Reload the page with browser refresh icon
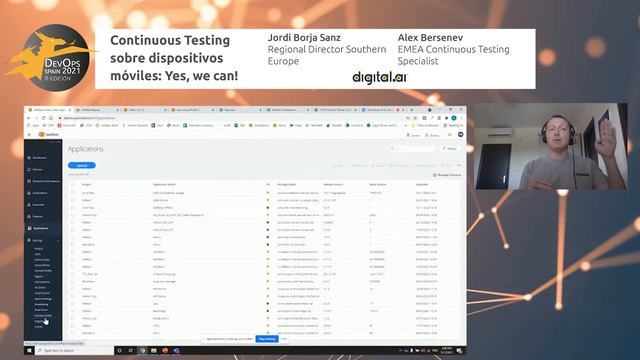Screen dimensions: 640x360 43,118
